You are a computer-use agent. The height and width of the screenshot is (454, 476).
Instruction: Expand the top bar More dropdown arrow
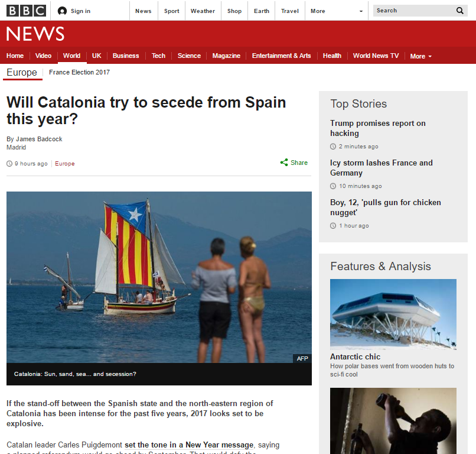pyautogui.click(x=361, y=11)
